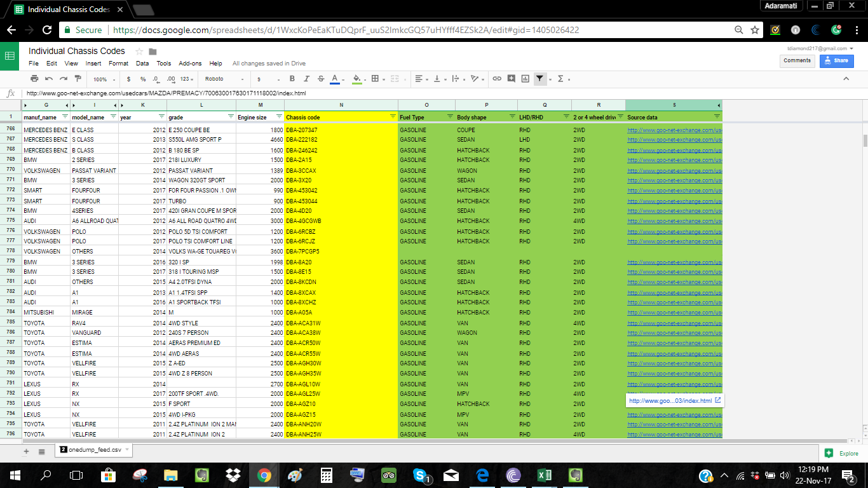Open the borders dropdown

pyautogui.click(x=378, y=79)
